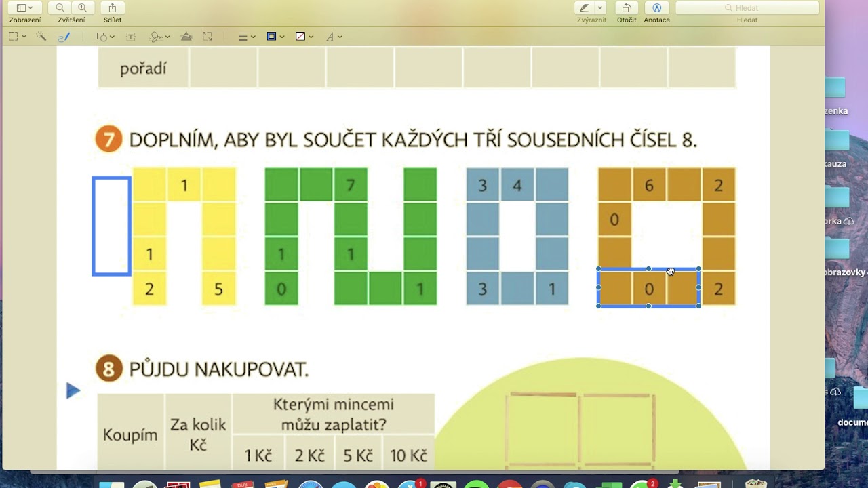
Task: Toggle the Zvýraznit highlighter tool
Action: pos(583,7)
